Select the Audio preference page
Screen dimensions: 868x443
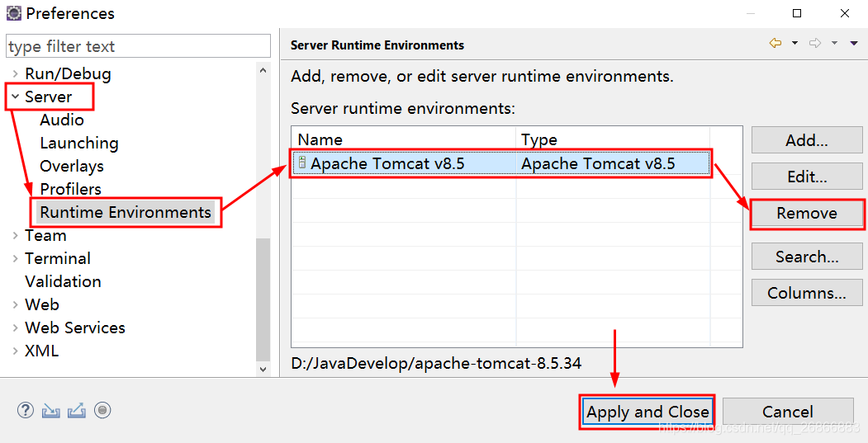click(x=62, y=120)
